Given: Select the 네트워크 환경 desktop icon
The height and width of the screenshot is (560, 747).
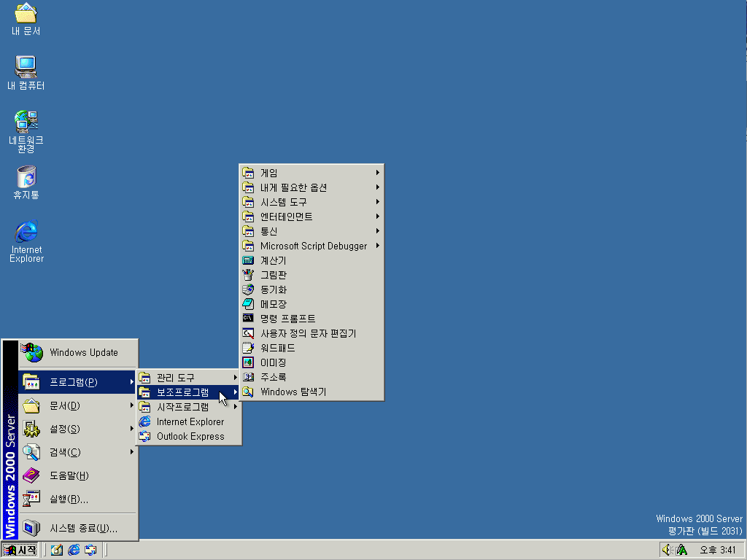Looking at the screenshot, I should pyautogui.click(x=26, y=131).
